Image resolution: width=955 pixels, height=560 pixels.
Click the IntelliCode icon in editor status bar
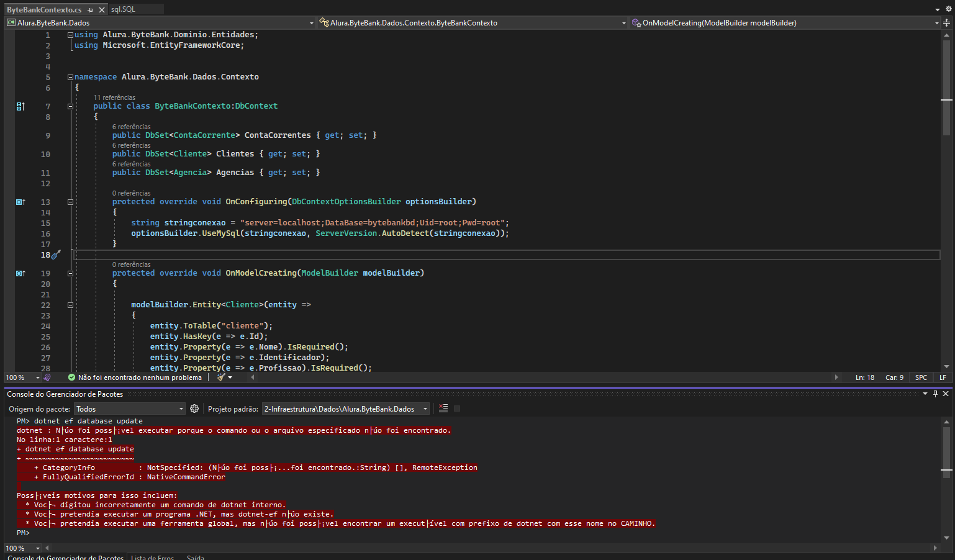47,377
